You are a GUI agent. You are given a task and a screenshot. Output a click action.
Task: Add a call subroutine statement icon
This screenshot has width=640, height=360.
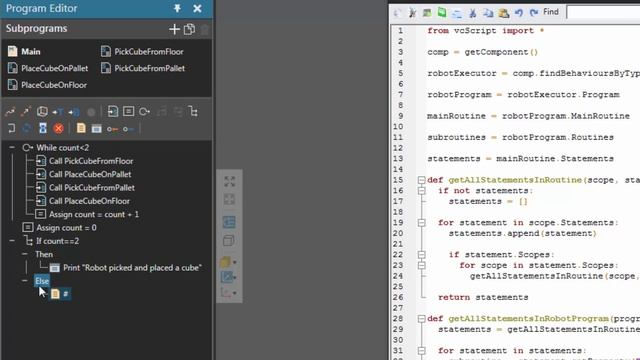coord(113,111)
